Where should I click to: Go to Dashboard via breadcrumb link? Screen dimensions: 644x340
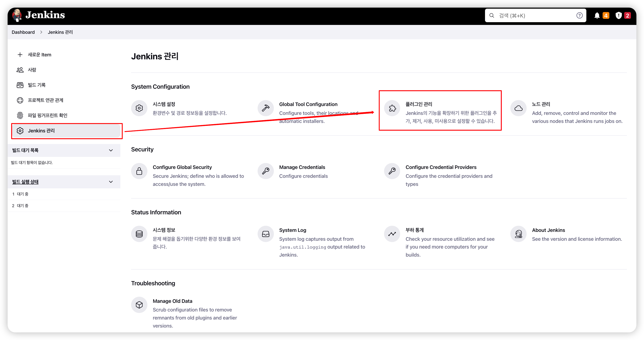pyautogui.click(x=23, y=32)
